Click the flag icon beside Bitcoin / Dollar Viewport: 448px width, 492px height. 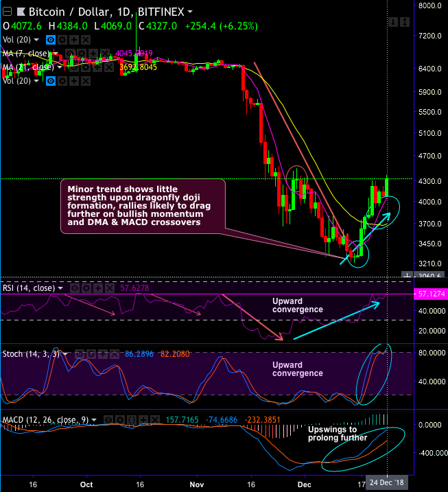[21, 12]
